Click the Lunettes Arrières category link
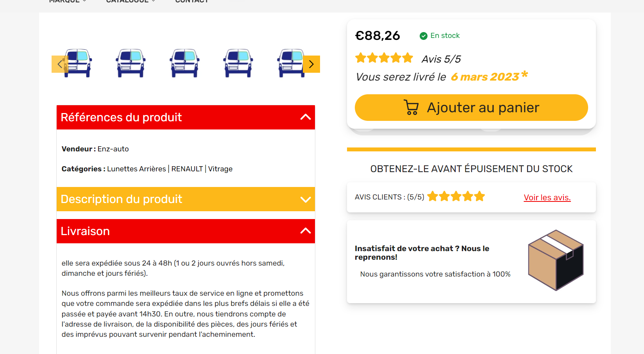Image resolution: width=644 pixels, height=354 pixels. click(x=136, y=169)
